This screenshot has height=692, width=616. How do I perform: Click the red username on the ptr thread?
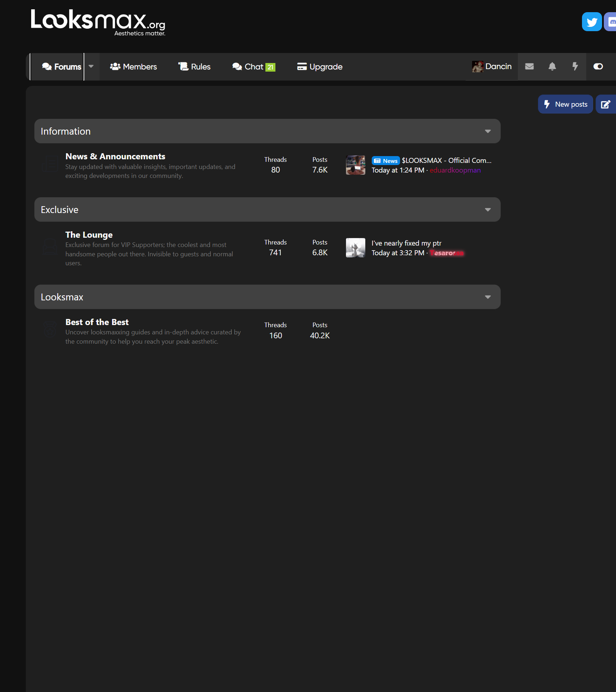pyautogui.click(x=447, y=253)
